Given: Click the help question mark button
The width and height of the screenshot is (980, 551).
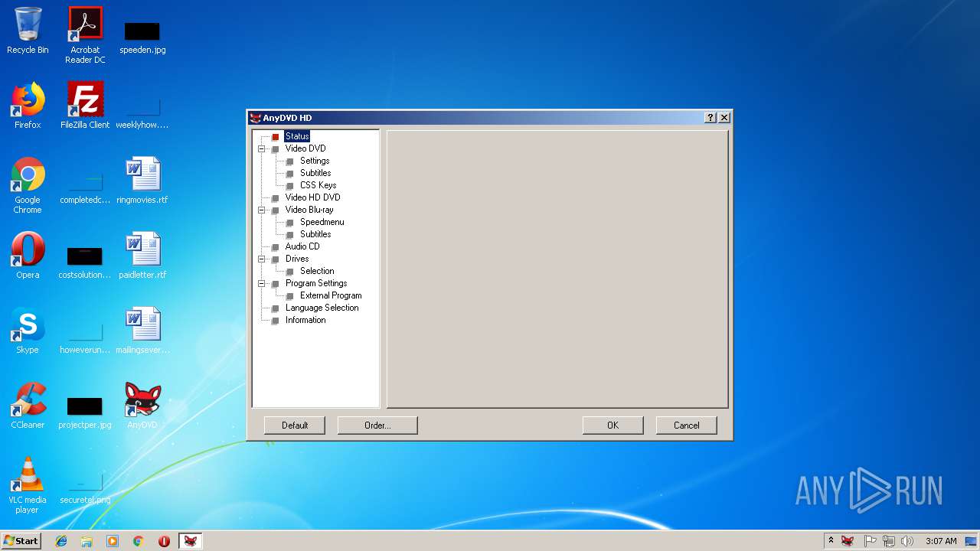Looking at the screenshot, I should 710,117.
